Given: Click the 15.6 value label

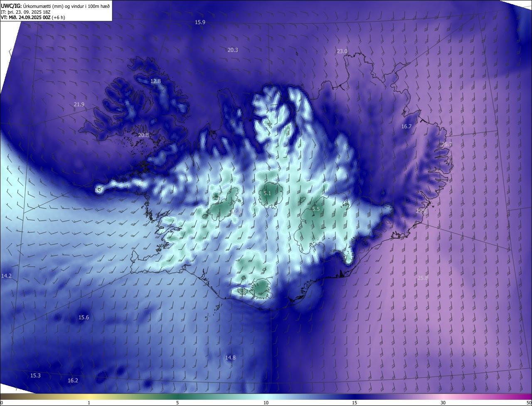Looking at the screenshot, I should [84, 317].
